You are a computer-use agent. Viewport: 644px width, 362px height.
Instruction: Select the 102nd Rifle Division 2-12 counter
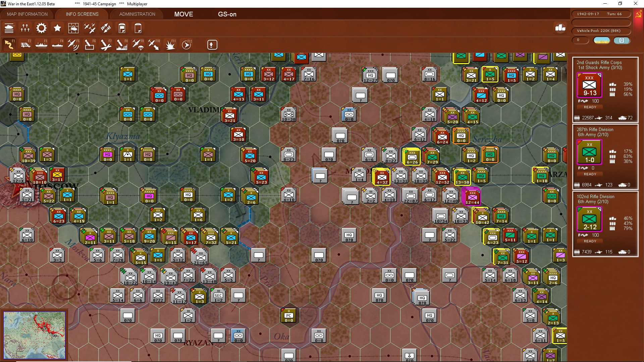pos(589,219)
